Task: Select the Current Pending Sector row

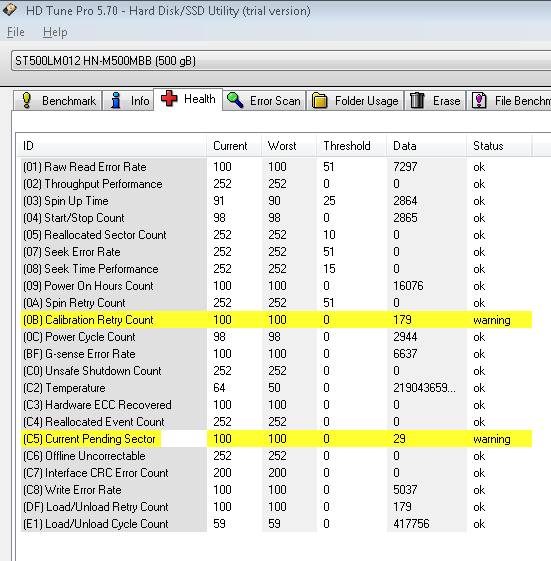Action: tap(276, 439)
